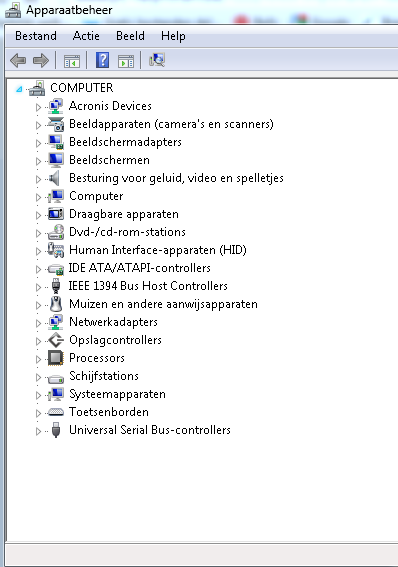Expand the Beeldschermen node
398x567 pixels.
pos(38,161)
